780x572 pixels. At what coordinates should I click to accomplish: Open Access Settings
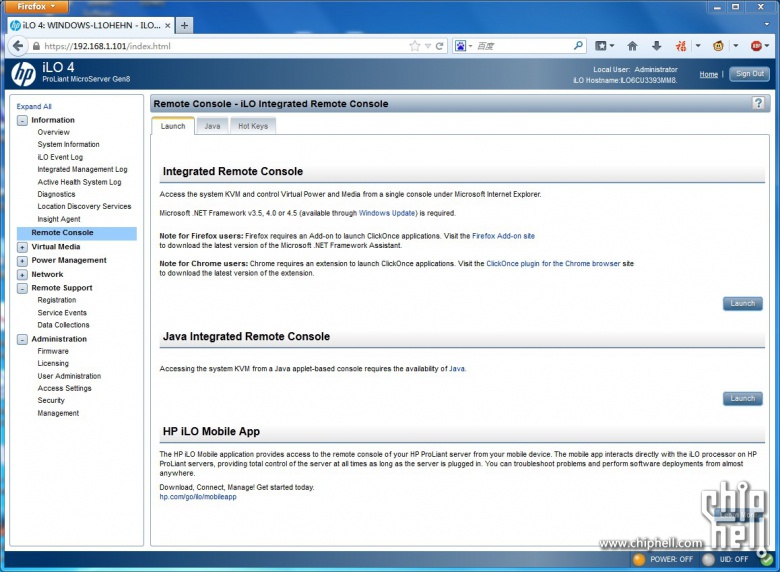click(65, 388)
